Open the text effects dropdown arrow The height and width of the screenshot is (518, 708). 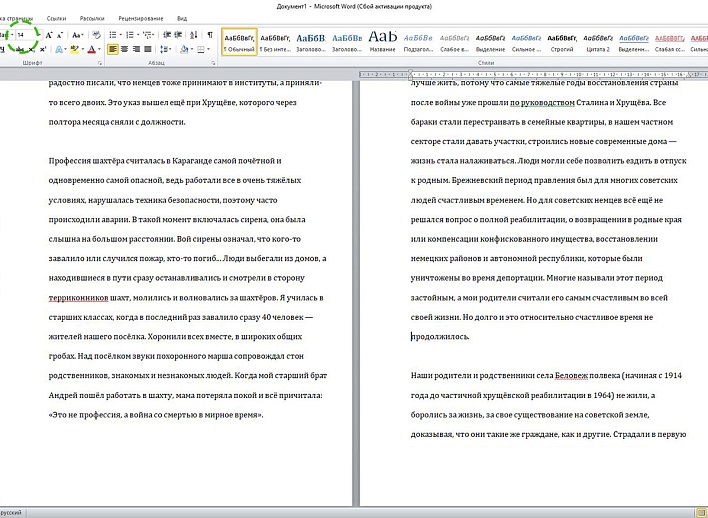click(x=65, y=49)
